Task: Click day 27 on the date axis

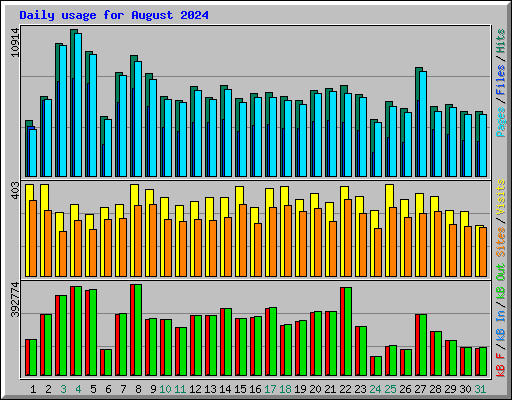Action: point(420,389)
